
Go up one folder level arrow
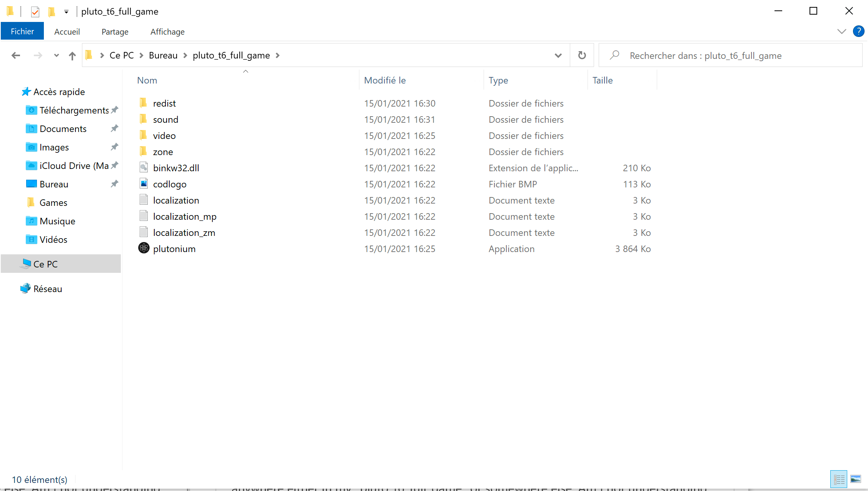[72, 56]
